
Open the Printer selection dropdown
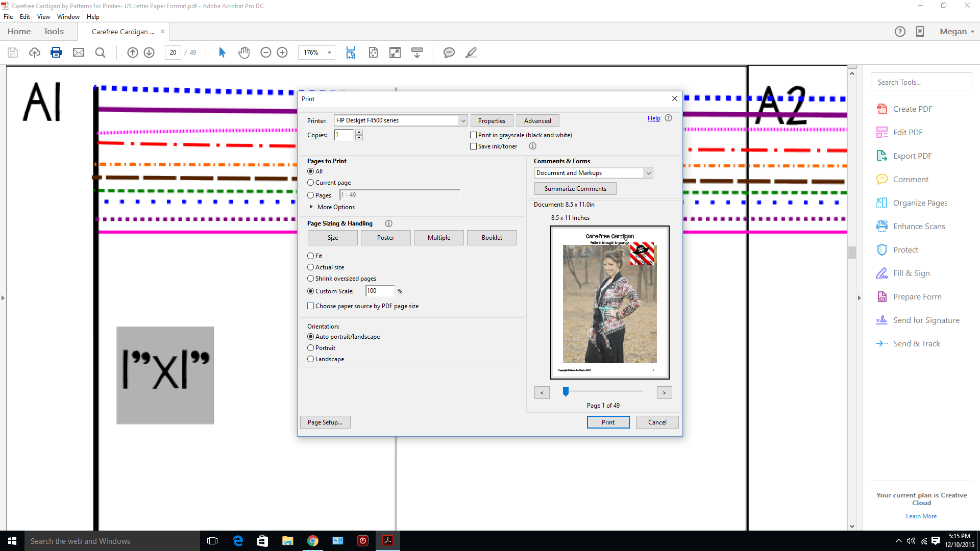(462, 121)
